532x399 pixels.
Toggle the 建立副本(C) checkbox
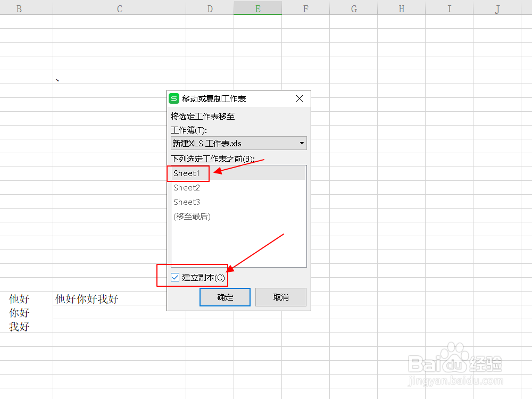coord(175,278)
